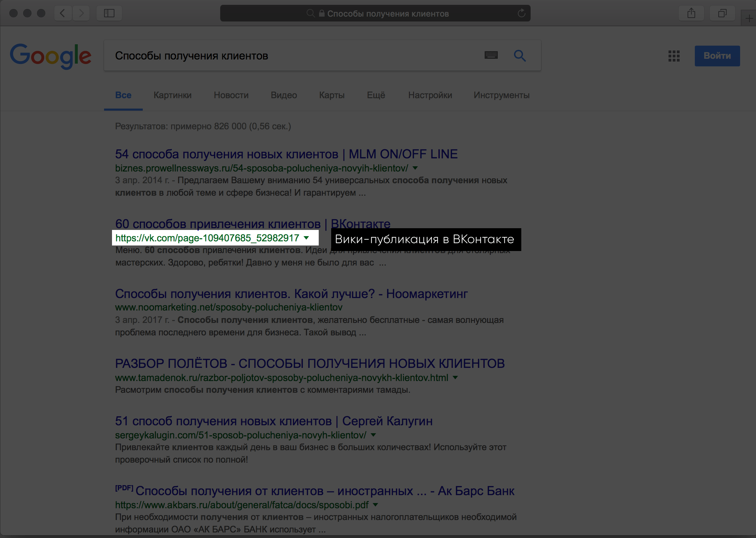The image size is (756, 538).
Task: Click the https://vk.com/page-109407685_52982917 URL
Action: pyautogui.click(x=207, y=238)
